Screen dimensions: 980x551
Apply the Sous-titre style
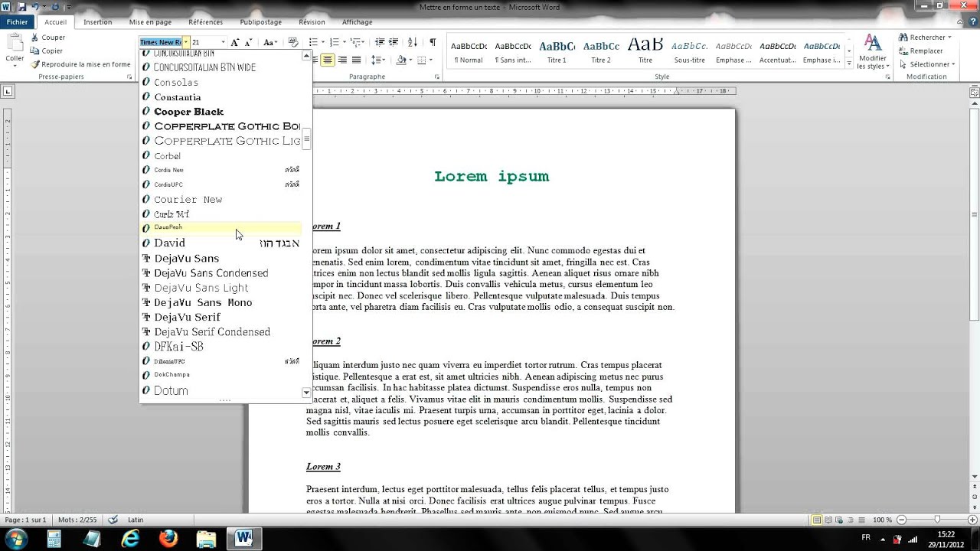(x=689, y=51)
